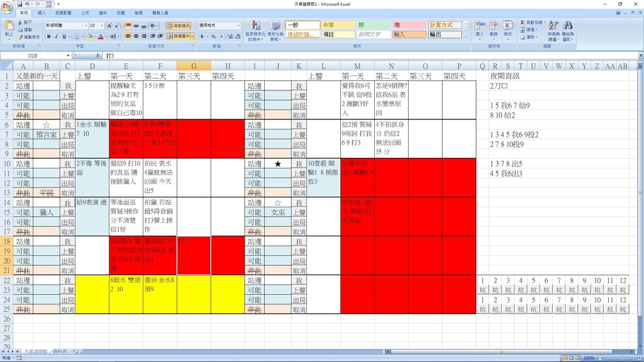Apply the 好 (Good) cell style
This screenshot has width=644, height=362.
click(374, 25)
